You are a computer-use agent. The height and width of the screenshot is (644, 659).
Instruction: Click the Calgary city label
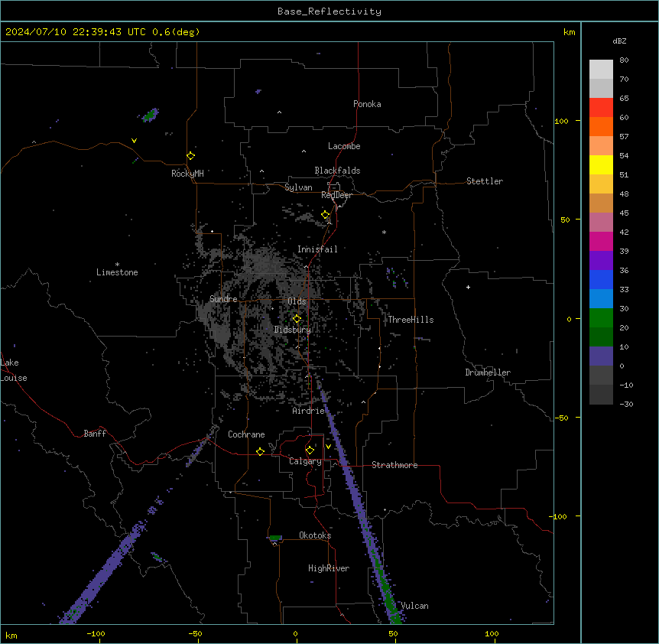pos(305,461)
